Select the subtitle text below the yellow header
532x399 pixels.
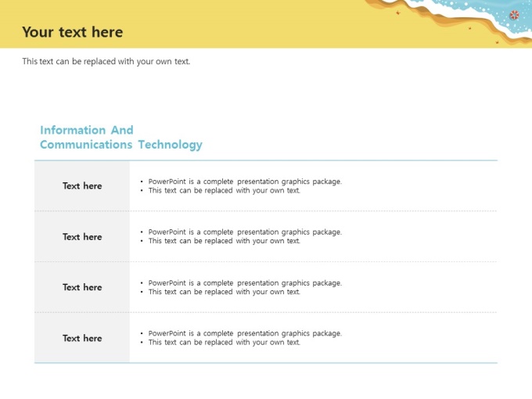(106, 61)
